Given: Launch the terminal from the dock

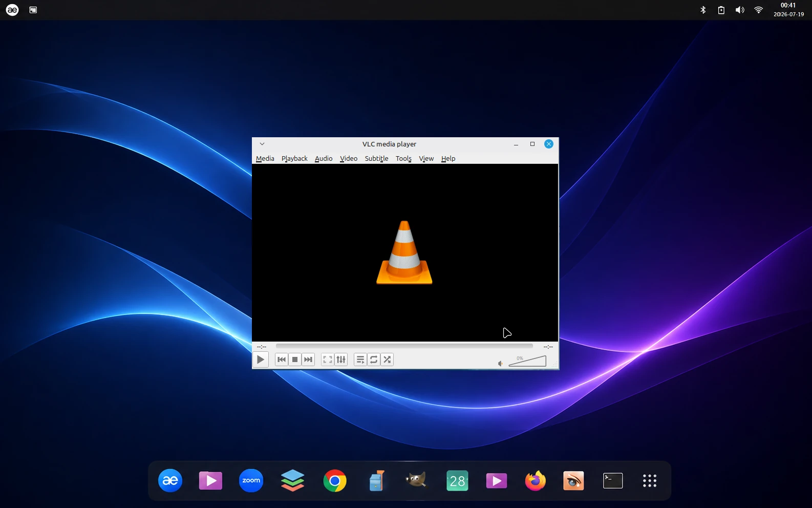Looking at the screenshot, I should [613, 481].
